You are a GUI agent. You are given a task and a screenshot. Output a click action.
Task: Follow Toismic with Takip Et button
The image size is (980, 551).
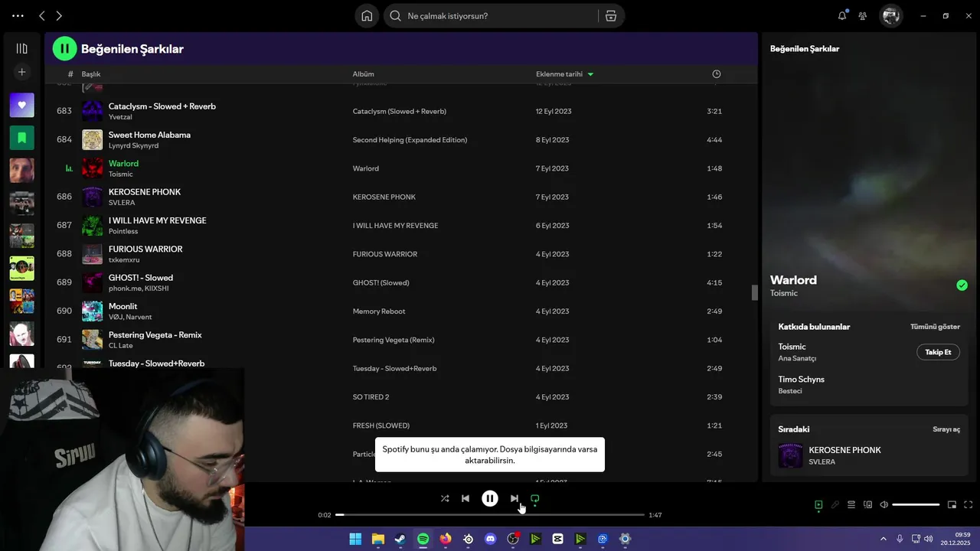[938, 352]
